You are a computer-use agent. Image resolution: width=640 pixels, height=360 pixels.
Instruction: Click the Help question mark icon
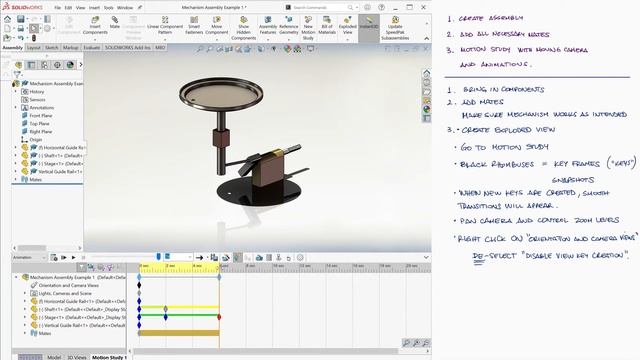point(381,7)
